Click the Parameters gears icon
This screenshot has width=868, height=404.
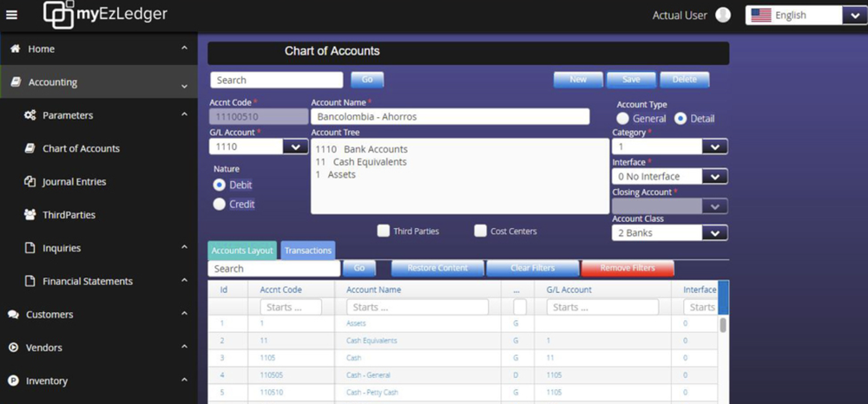coord(30,115)
